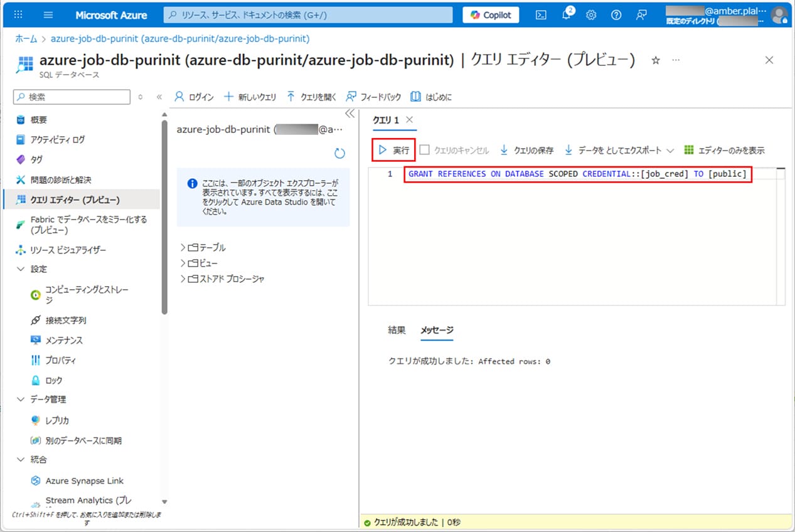Switch to the 結果 tab
795x532 pixels.
[397, 330]
